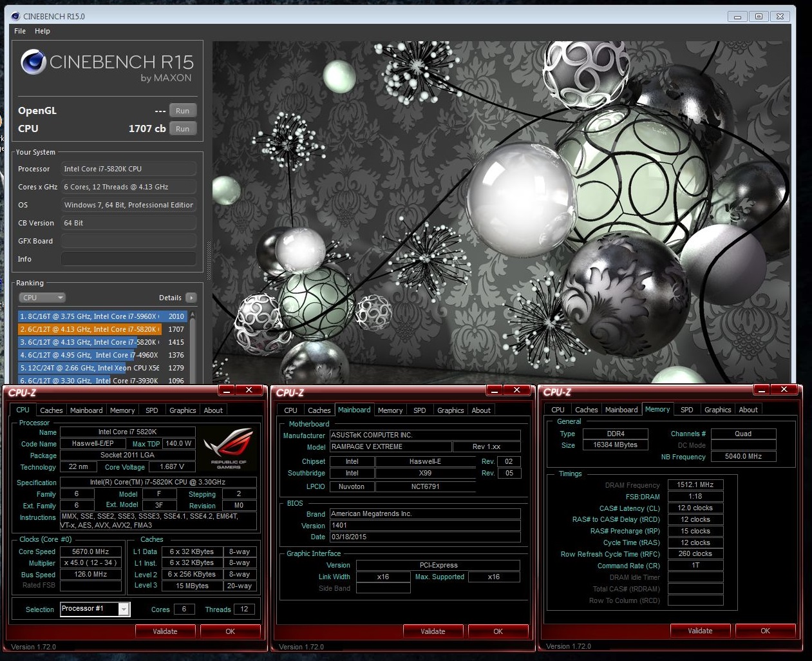The width and height of the screenshot is (812, 661).
Task: Close the left CPU-Z window
Action: point(249,390)
